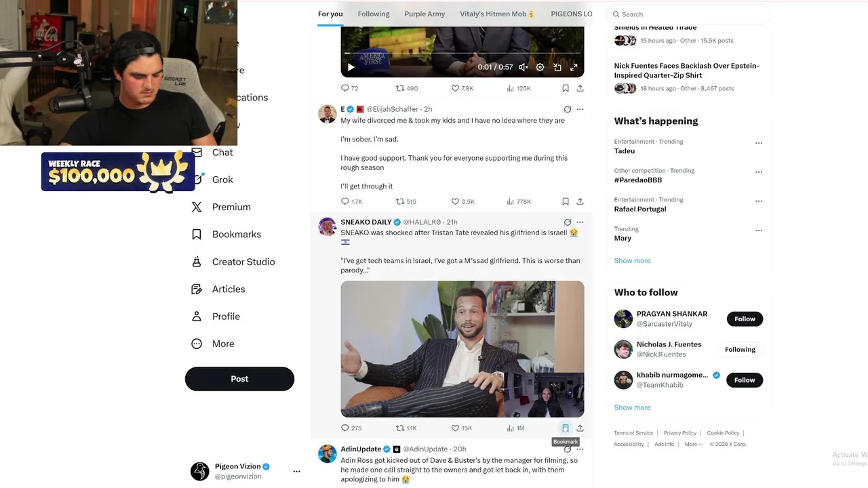The image size is (868, 488).
Task: Click the black Post button
Action: tap(239, 379)
